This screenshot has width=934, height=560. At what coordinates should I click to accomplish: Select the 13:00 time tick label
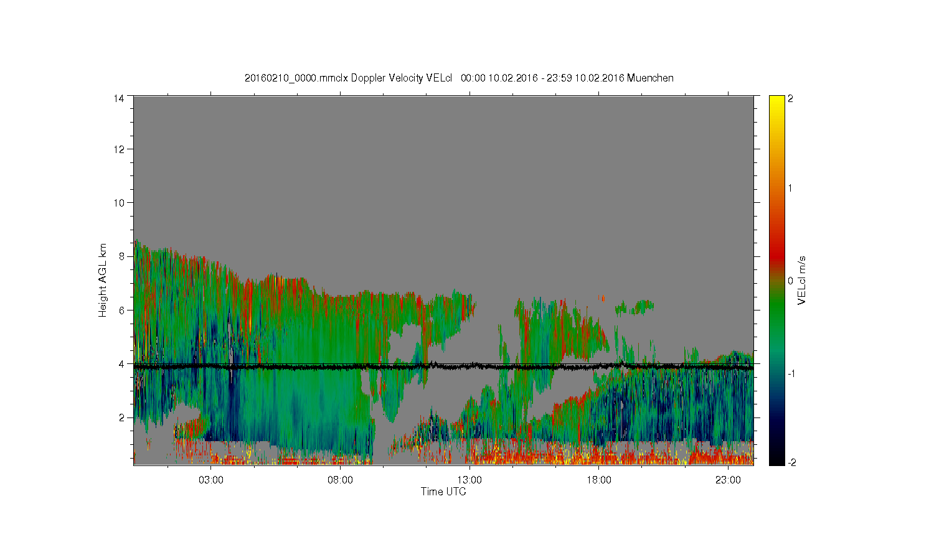pos(469,480)
